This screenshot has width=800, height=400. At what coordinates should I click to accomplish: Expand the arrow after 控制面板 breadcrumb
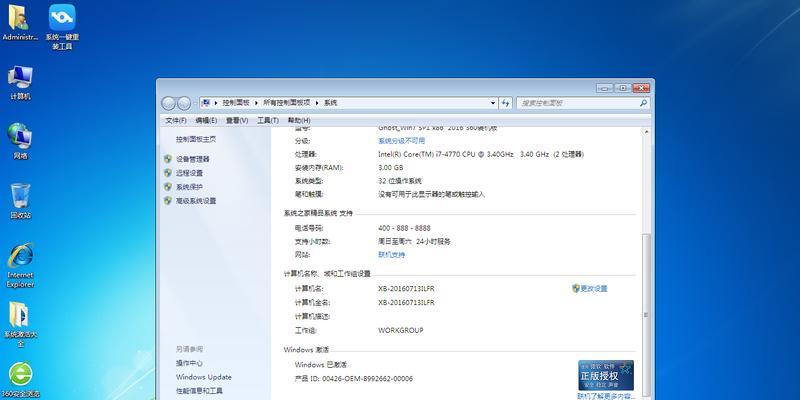coord(257,103)
